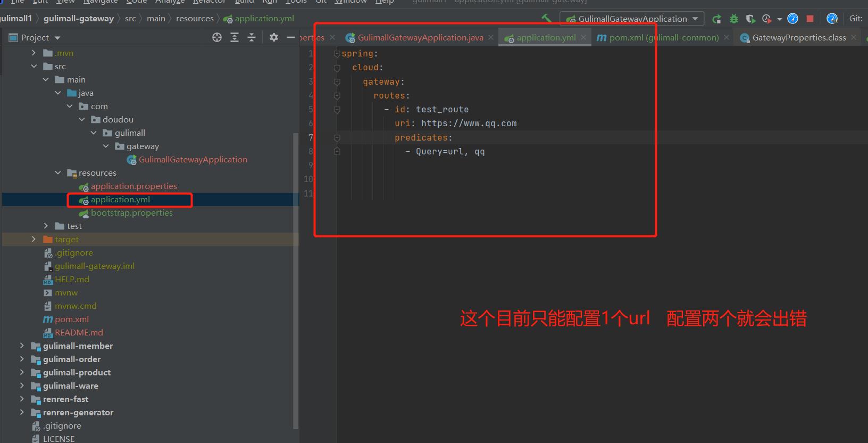The height and width of the screenshot is (443, 868).
Task: Click the src breadcrumb
Action: [x=130, y=19]
